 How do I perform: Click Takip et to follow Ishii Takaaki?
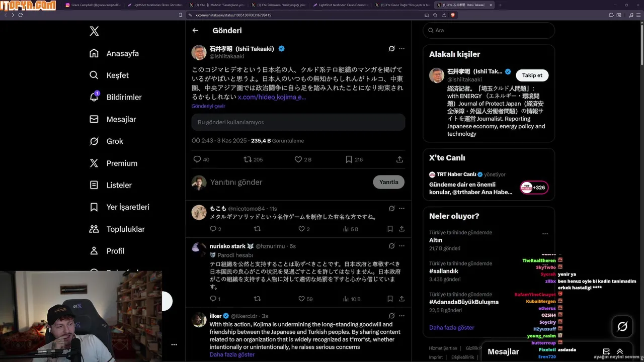[532, 75]
